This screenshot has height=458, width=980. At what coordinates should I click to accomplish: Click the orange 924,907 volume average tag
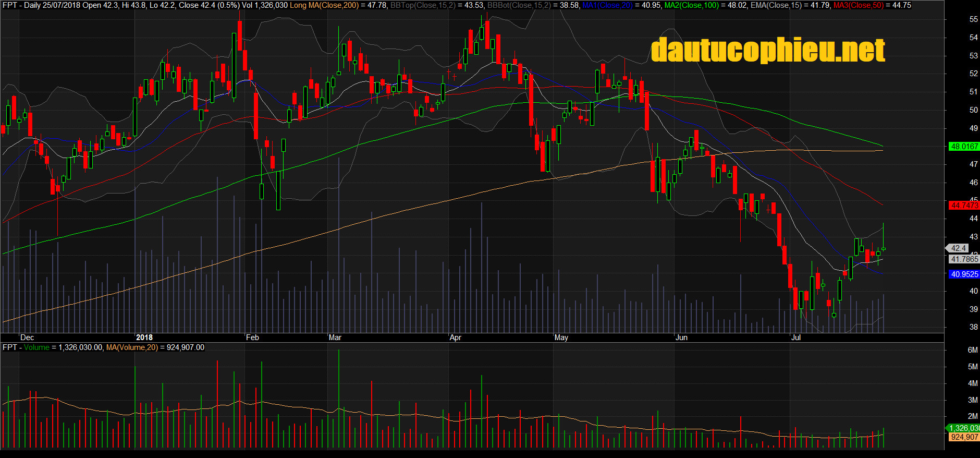pos(964,437)
